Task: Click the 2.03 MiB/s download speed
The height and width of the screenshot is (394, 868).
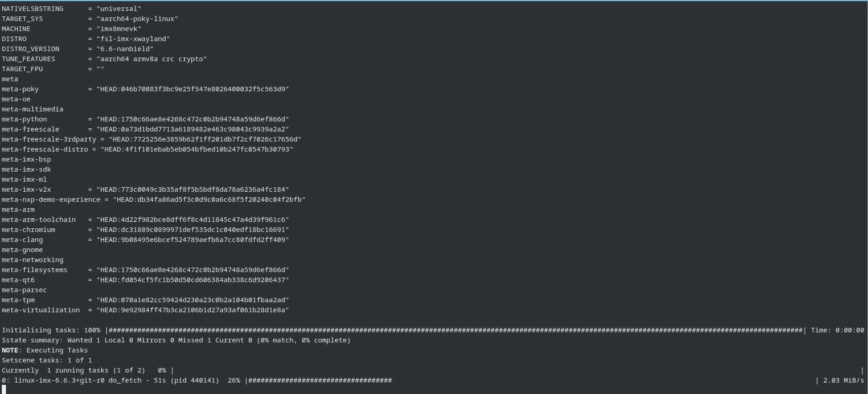Action: (x=843, y=380)
